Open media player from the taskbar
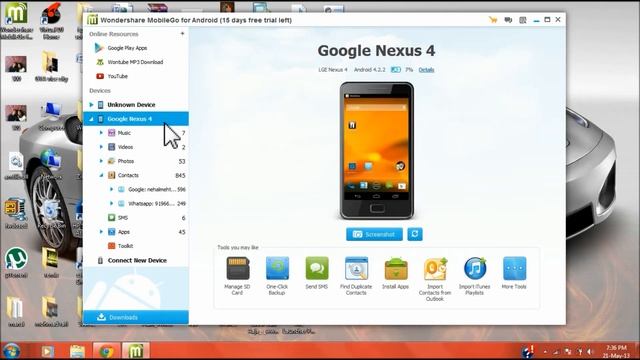 click(x=47, y=351)
